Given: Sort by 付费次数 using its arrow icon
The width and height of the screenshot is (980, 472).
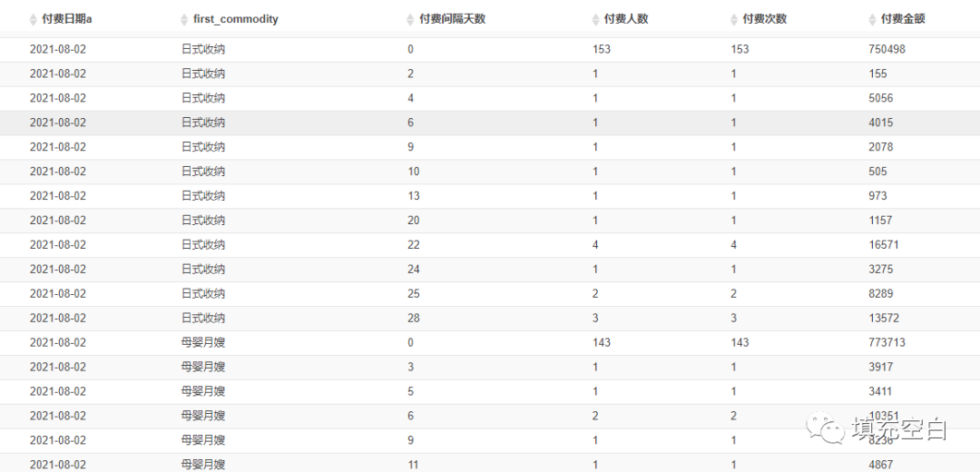Looking at the screenshot, I should pyautogui.click(x=736, y=19).
